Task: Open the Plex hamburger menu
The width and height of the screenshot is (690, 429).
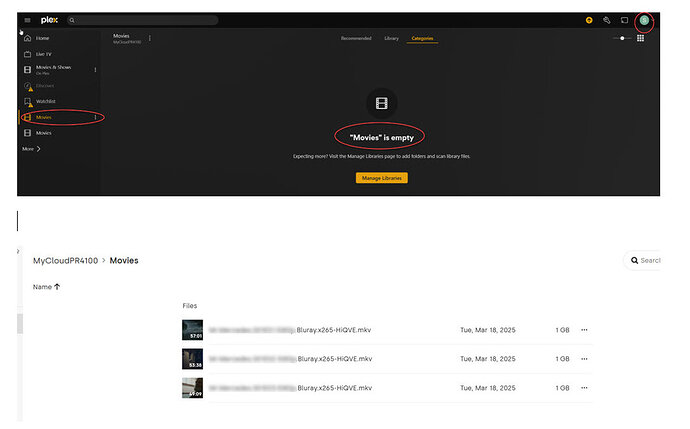Action: (x=27, y=20)
